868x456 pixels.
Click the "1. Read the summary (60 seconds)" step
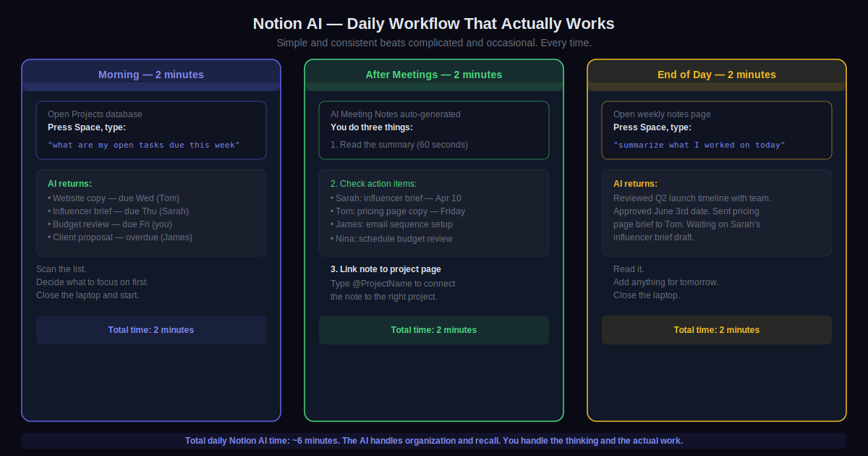coord(399,145)
